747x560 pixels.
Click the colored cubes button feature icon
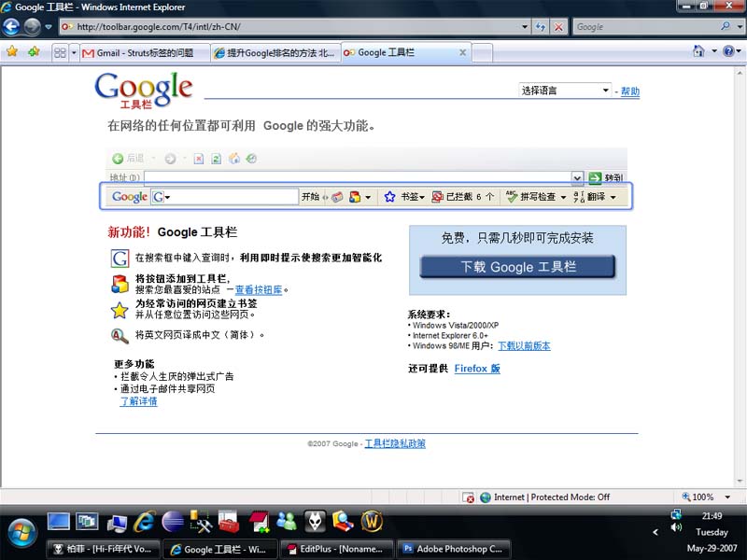point(120,285)
